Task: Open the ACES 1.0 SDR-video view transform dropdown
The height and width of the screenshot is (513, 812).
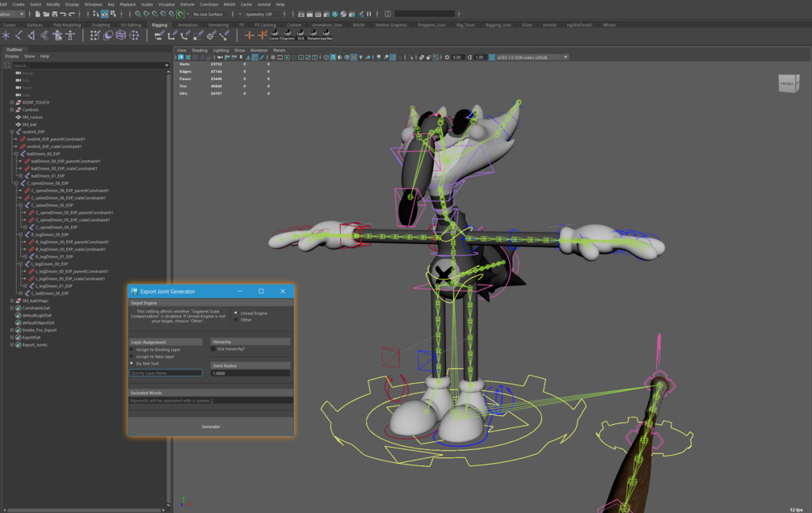Action: (532, 57)
